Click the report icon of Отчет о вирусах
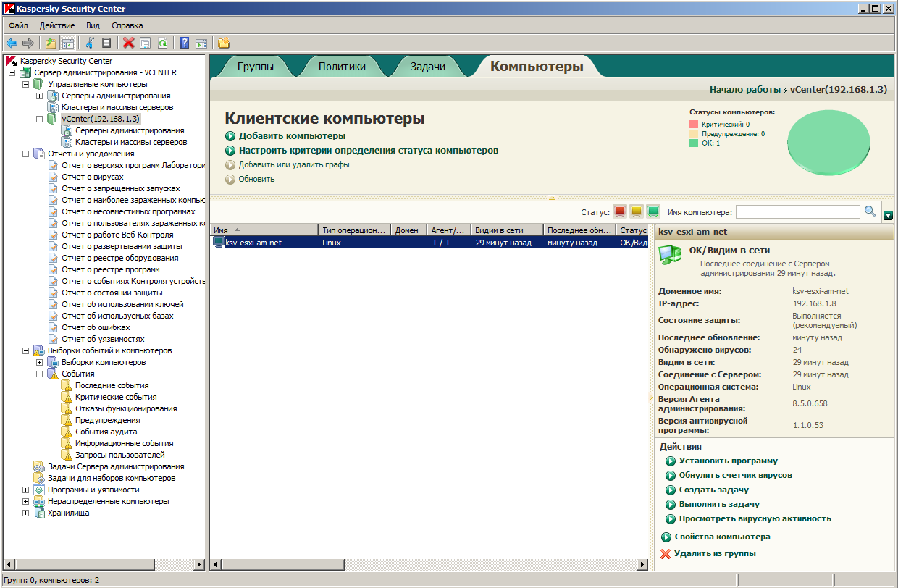The width and height of the screenshot is (898, 588). click(x=54, y=177)
